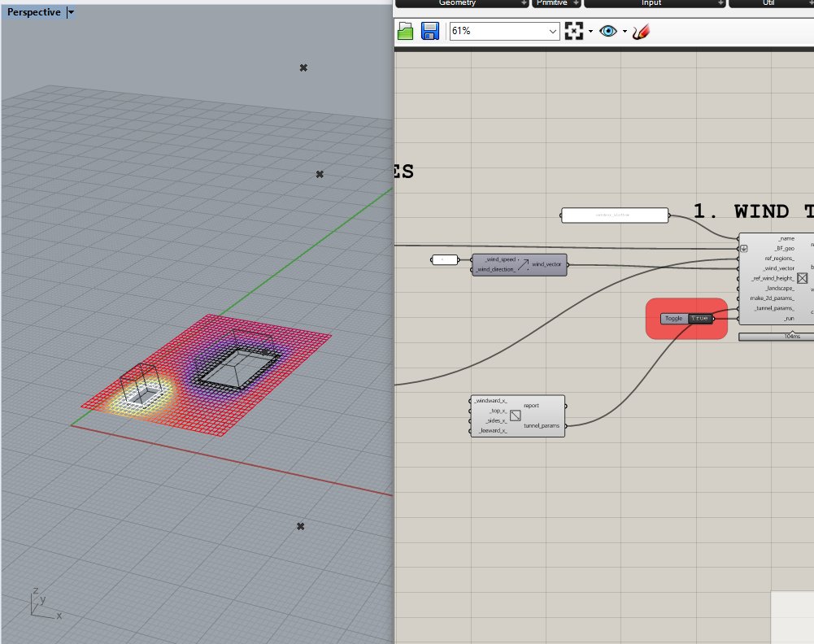Click the _wind_direction_ input

pos(496,269)
